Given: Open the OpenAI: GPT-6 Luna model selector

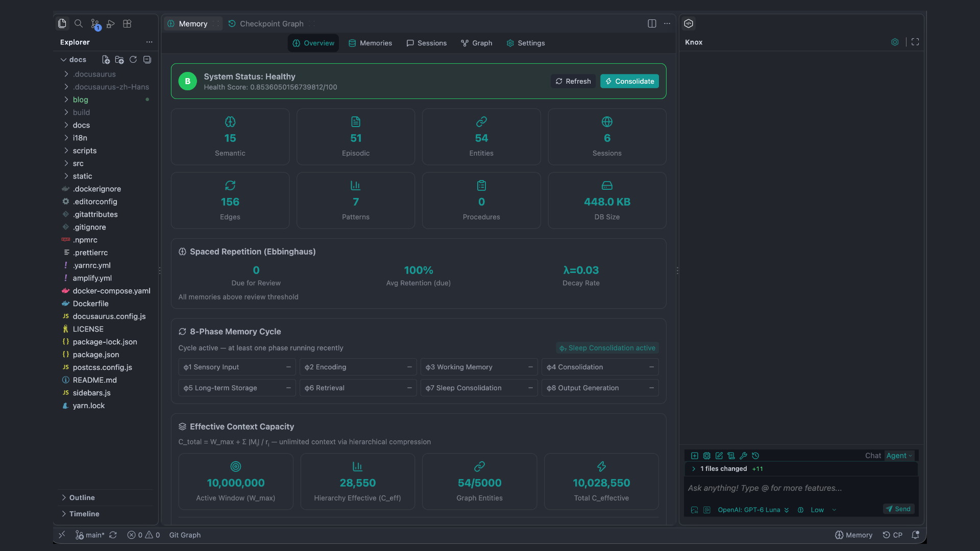Looking at the screenshot, I should [x=753, y=510].
